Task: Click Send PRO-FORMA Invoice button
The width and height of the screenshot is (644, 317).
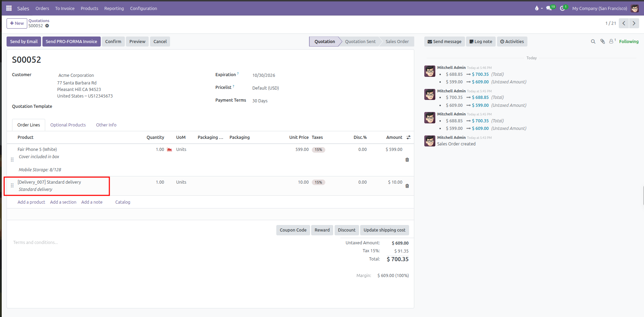Action: pos(71,42)
